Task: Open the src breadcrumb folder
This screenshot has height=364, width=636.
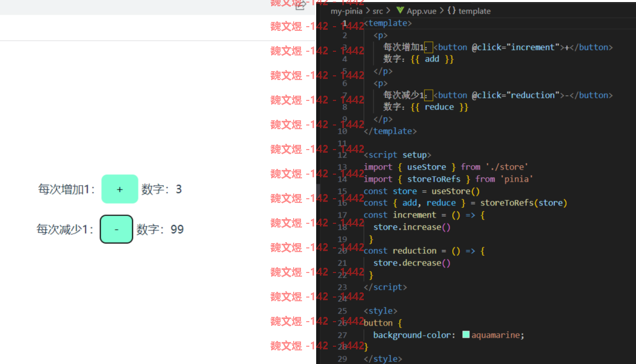Action: click(377, 11)
